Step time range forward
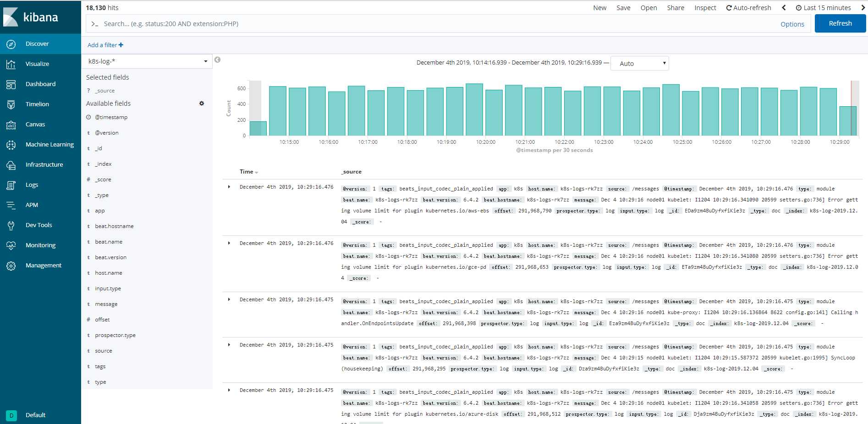This screenshot has height=424, width=868. pos(863,8)
